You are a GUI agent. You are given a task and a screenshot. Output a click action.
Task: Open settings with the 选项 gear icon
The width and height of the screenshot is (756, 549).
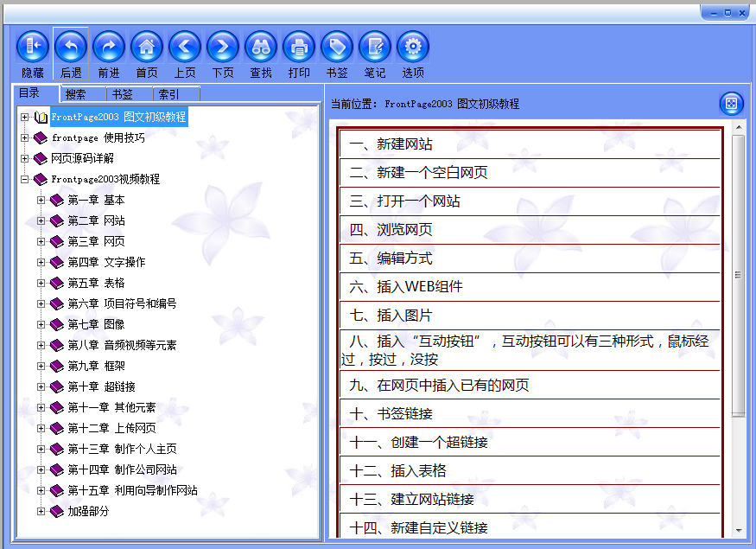(413, 47)
